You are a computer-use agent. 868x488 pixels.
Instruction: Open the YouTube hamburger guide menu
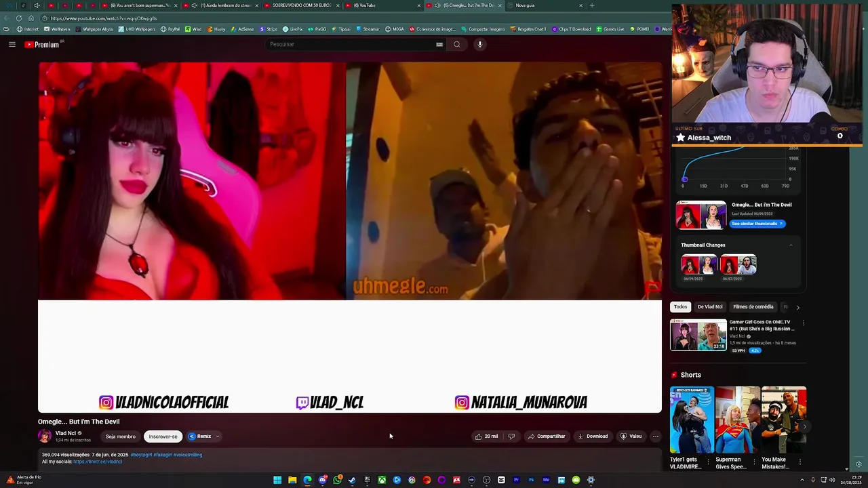coord(12,44)
